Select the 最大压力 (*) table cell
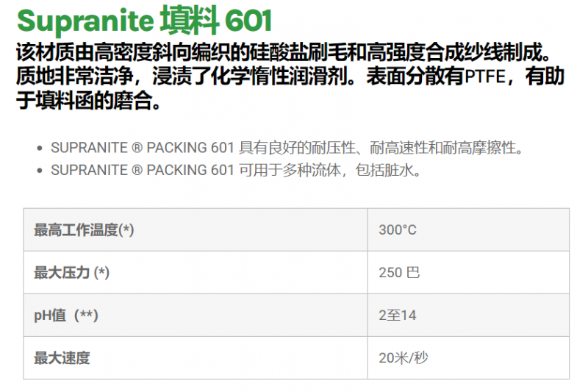This screenshot has height=392, width=588. pos(196,273)
